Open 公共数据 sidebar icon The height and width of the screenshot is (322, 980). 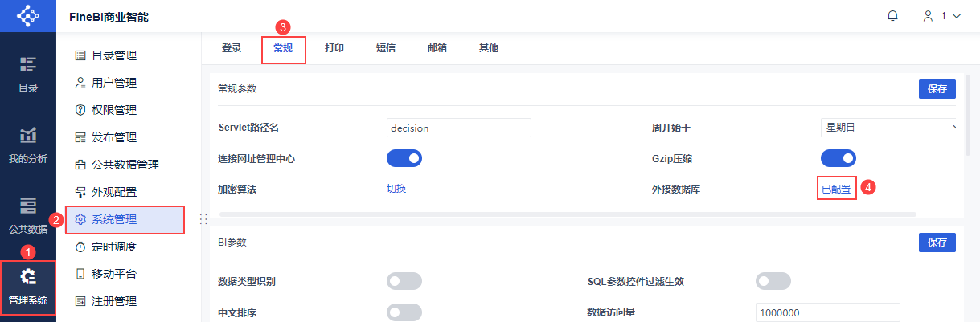(x=28, y=206)
